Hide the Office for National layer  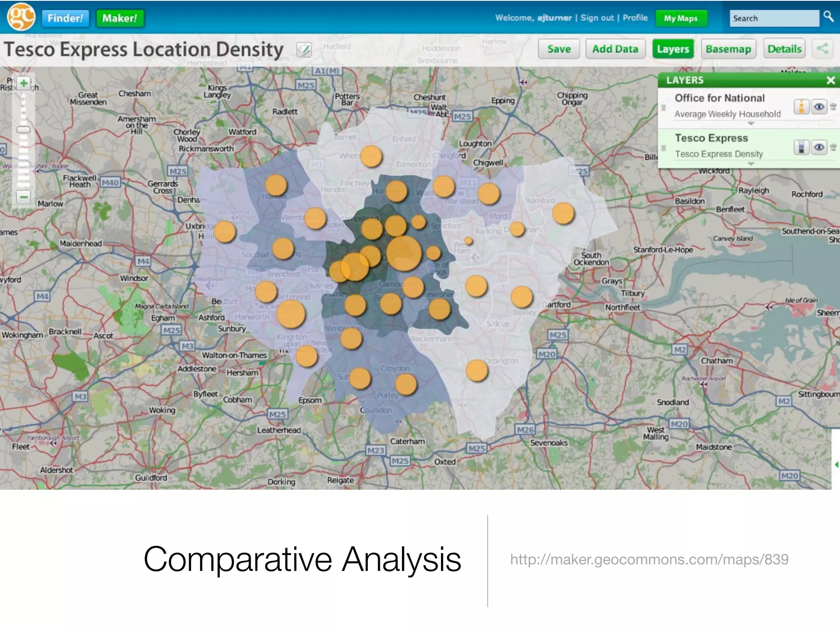point(819,107)
